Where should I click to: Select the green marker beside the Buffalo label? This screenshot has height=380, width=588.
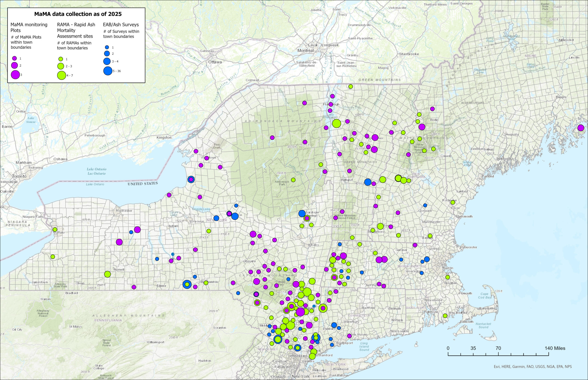coord(55,229)
